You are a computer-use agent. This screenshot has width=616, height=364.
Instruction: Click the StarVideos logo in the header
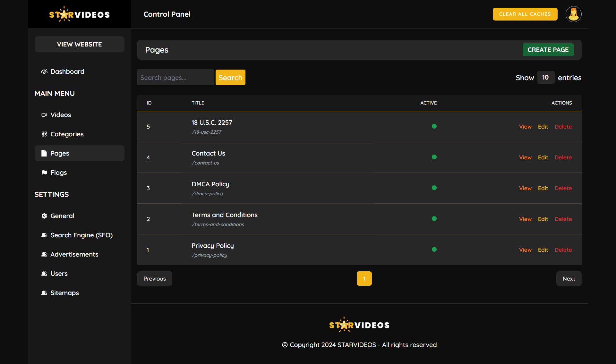pyautogui.click(x=79, y=14)
